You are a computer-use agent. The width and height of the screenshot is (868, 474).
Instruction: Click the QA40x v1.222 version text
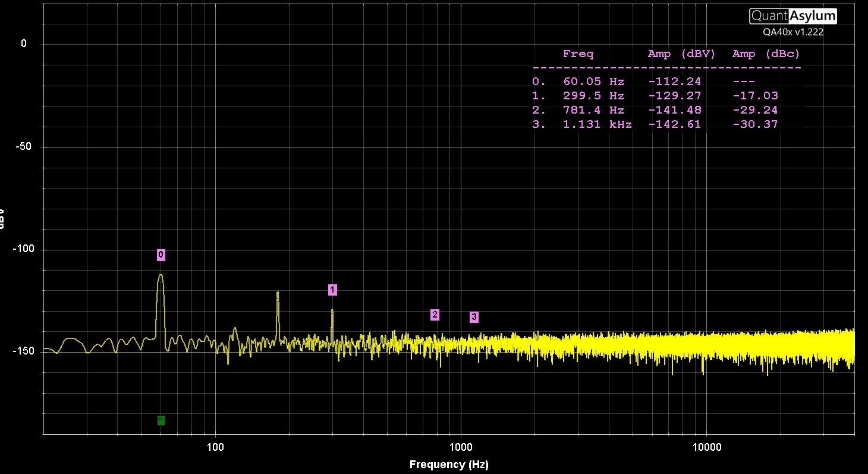click(x=793, y=32)
